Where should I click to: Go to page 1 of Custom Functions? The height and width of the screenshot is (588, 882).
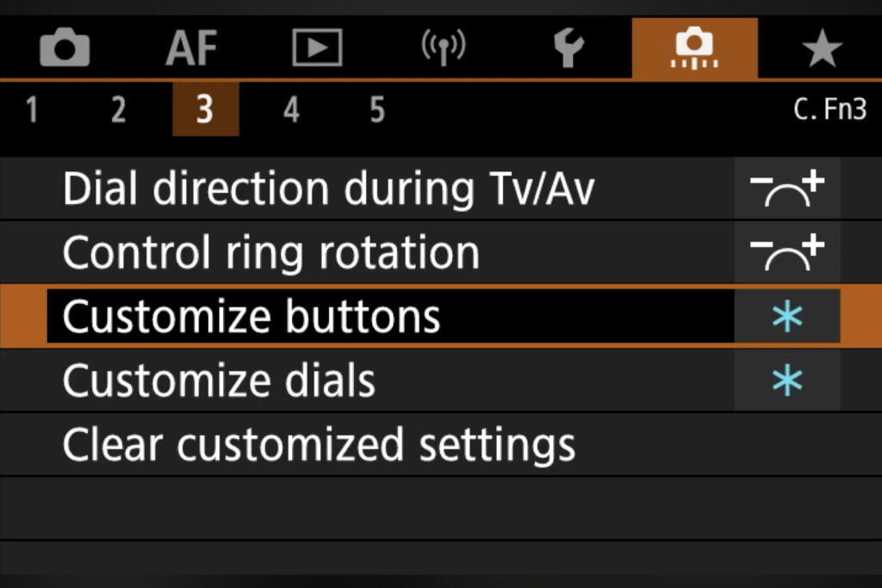pos(32,110)
